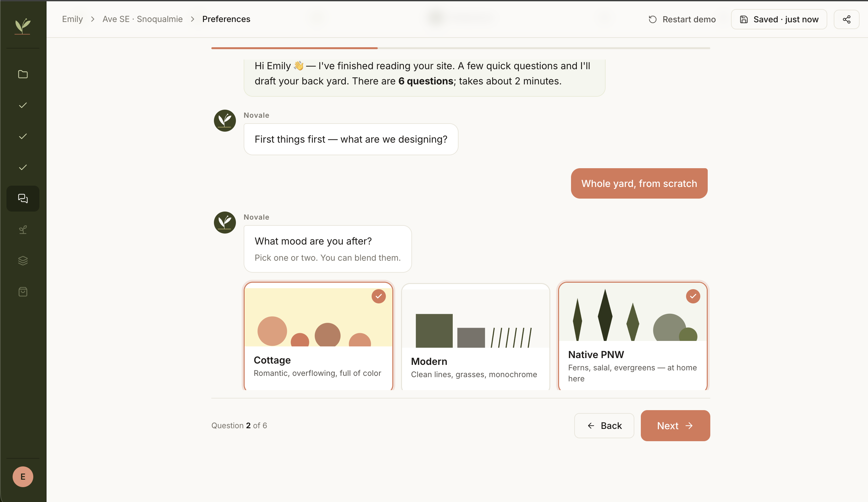The height and width of the screenshot is (502, 868).
Task: Open the Novale leaf logo home
Action: 23,26
